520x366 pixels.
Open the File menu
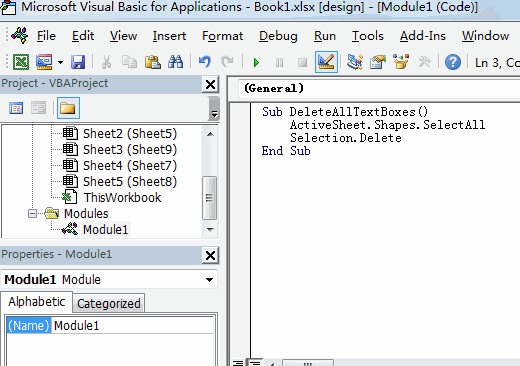(x=46, y=36)
